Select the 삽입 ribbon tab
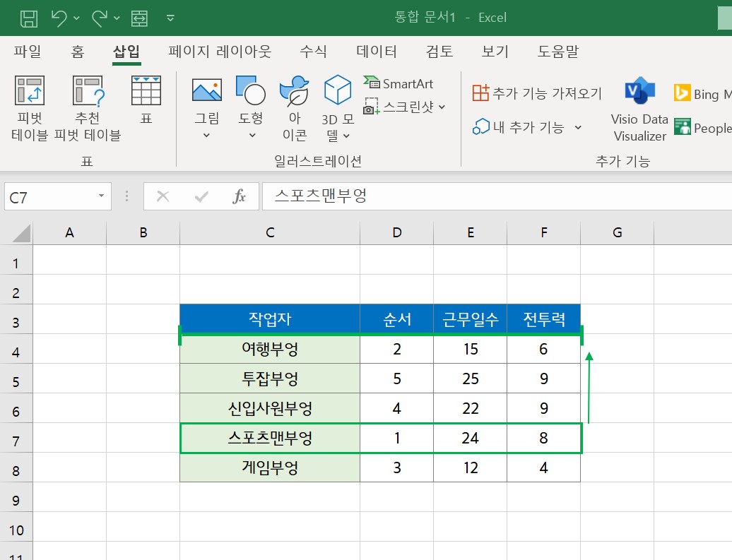The height and width of the screenshot is (560, 732). [x=126, y=51]
